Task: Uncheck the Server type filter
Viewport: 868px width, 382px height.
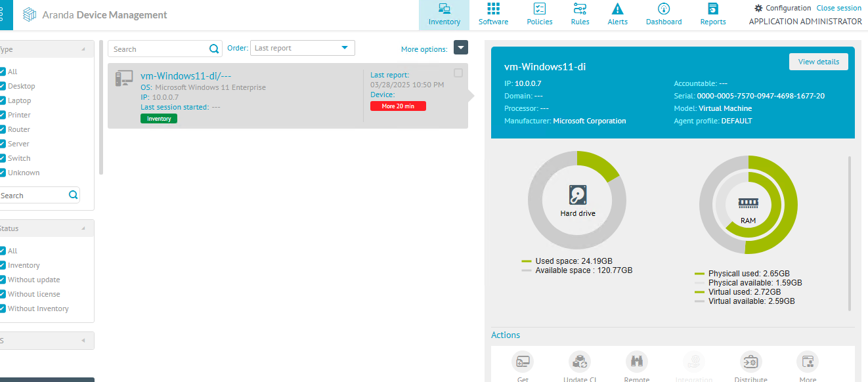Action: (3, 144)
